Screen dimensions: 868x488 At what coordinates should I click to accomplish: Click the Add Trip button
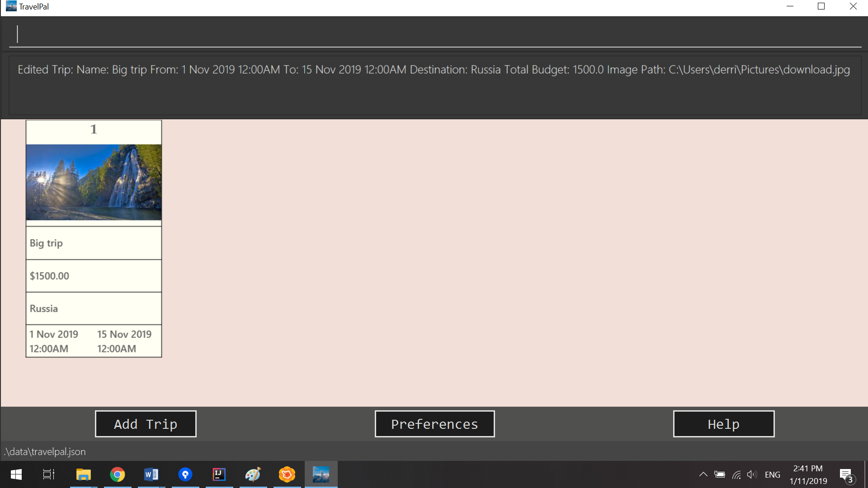pyautogui.click(x=146, y=424)
